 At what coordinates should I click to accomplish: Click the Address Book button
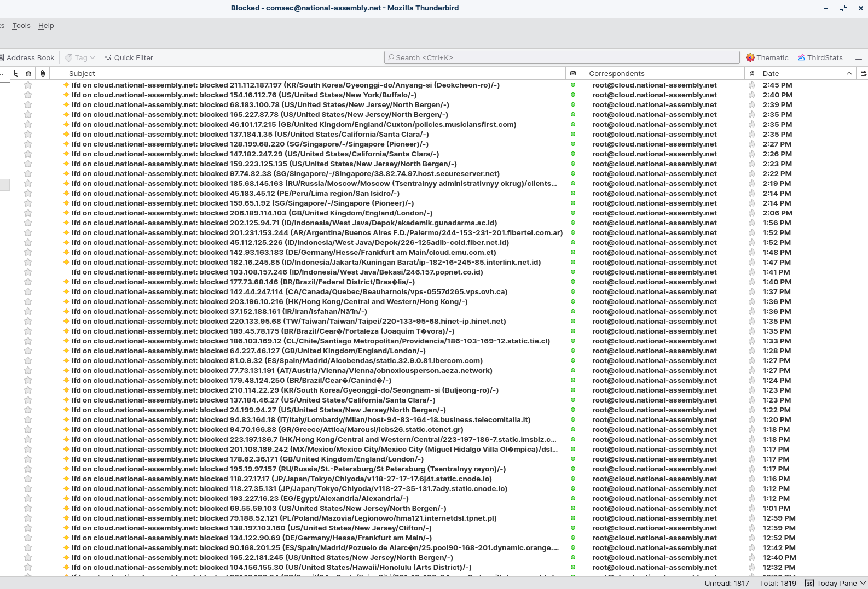27,57
